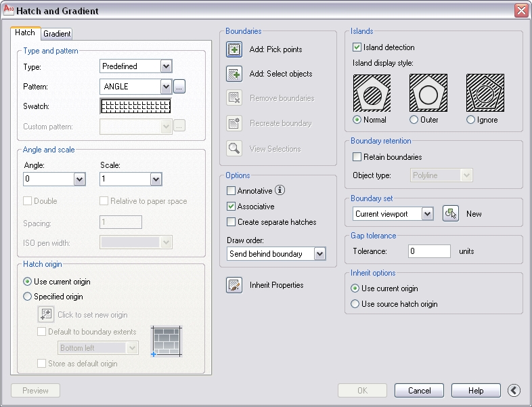The height and width of the screenshot is (407, 532).
Task: Click the Add: Pick points icon
Action: click(234, 49)
